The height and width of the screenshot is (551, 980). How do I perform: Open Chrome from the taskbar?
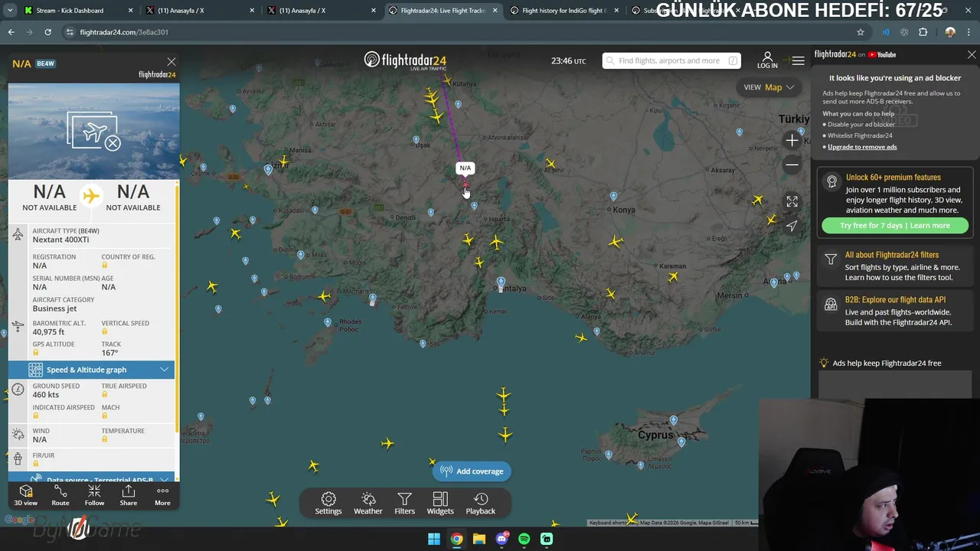456,539
